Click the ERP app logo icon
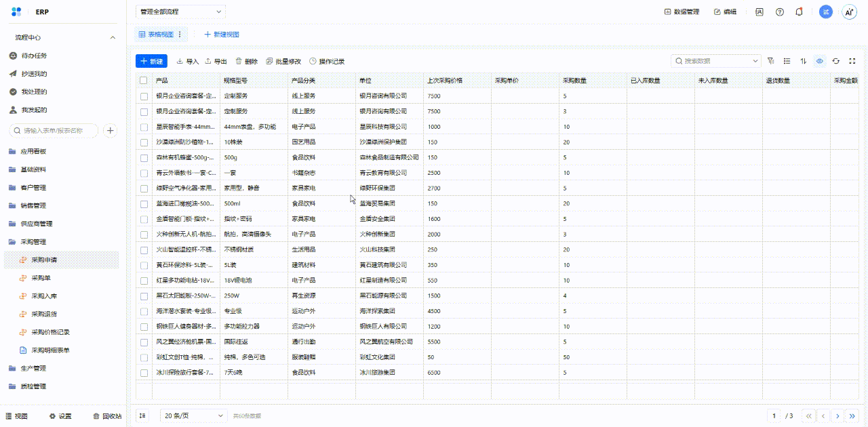The image size is (868, 427). pyautogui.click(x=16, y=12)
